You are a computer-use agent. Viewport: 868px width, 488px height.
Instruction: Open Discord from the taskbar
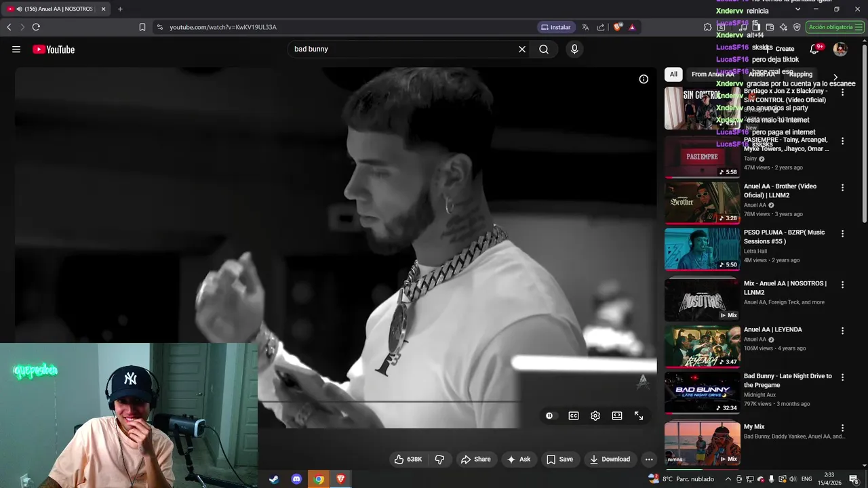(296, 479)
